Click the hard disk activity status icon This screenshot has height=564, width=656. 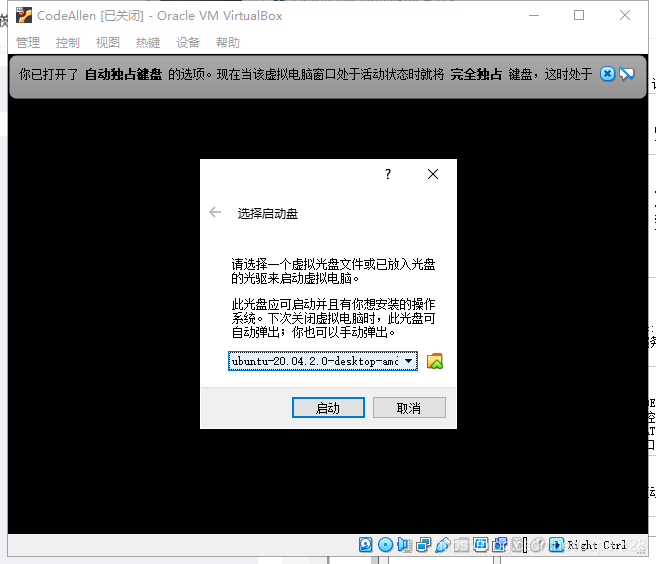coord(366,545)
